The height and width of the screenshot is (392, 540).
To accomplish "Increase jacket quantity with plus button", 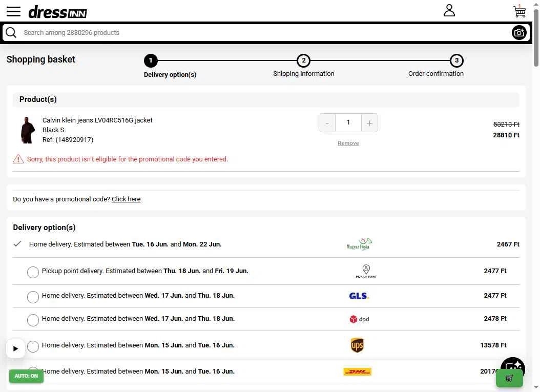I will point(369,123).
